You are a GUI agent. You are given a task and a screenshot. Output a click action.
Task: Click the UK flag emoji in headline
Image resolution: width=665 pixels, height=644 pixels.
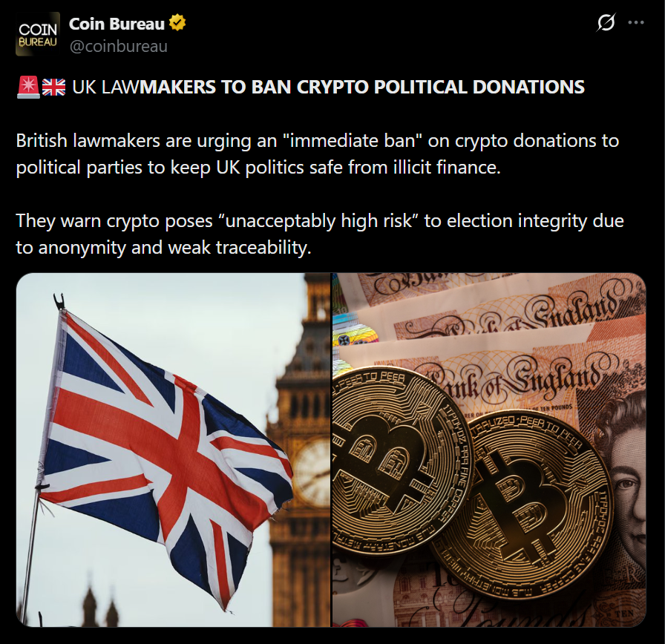tap(54, 88)
